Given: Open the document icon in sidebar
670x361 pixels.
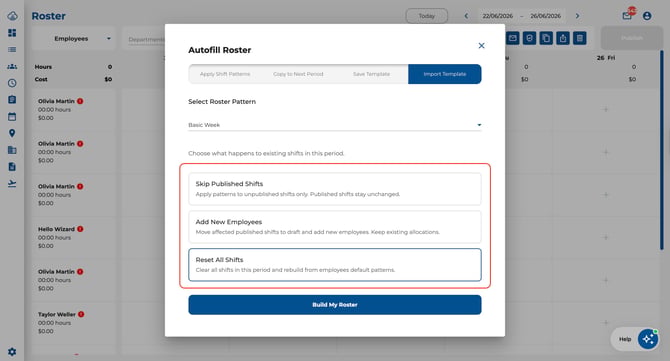Looking at the screenshot, I should [12, 167].
